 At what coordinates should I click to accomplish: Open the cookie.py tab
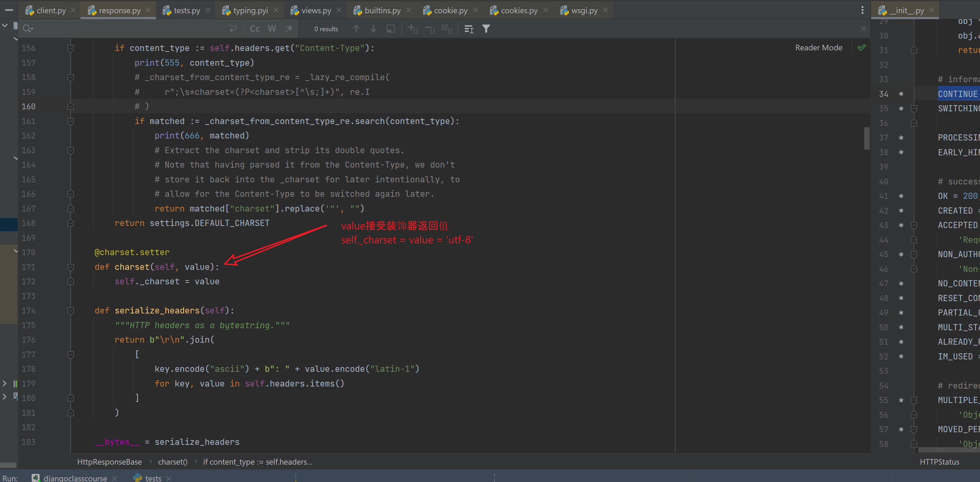pyautogui.click(x=451, y=11)
